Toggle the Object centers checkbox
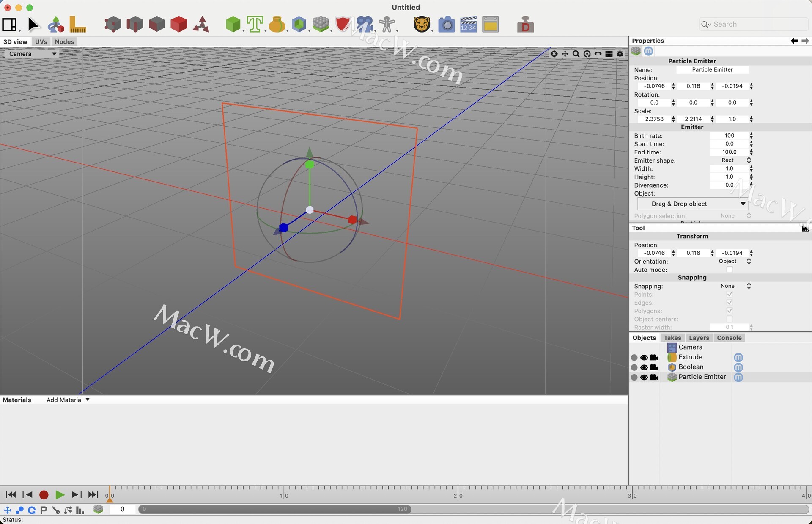The image size is (812, 524). (730, 319)
